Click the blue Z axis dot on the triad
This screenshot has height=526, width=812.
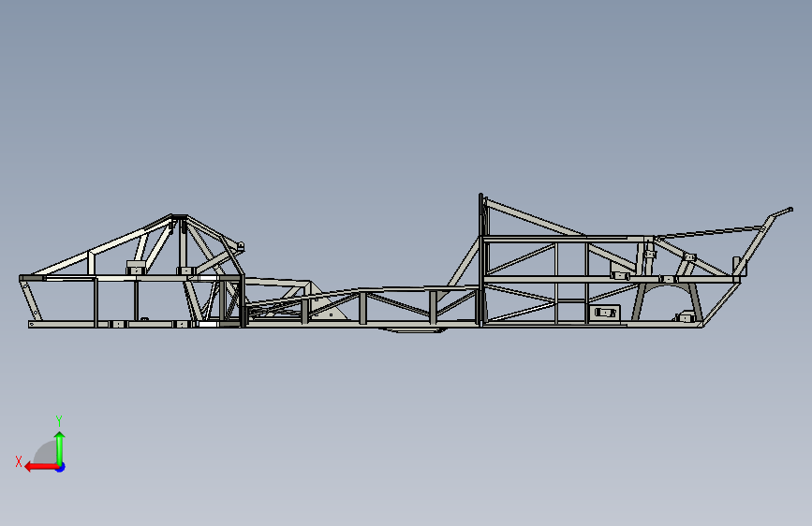[x=61, y=467]
